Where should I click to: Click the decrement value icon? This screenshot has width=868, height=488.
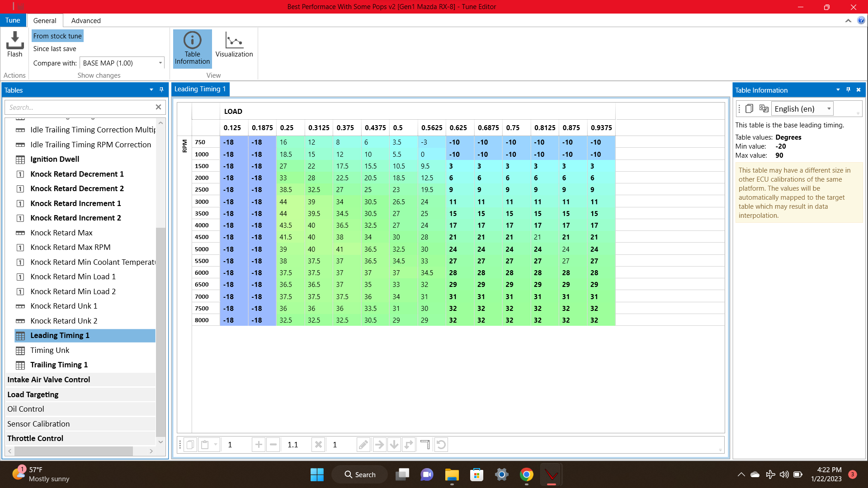click(x=273, y=445)
